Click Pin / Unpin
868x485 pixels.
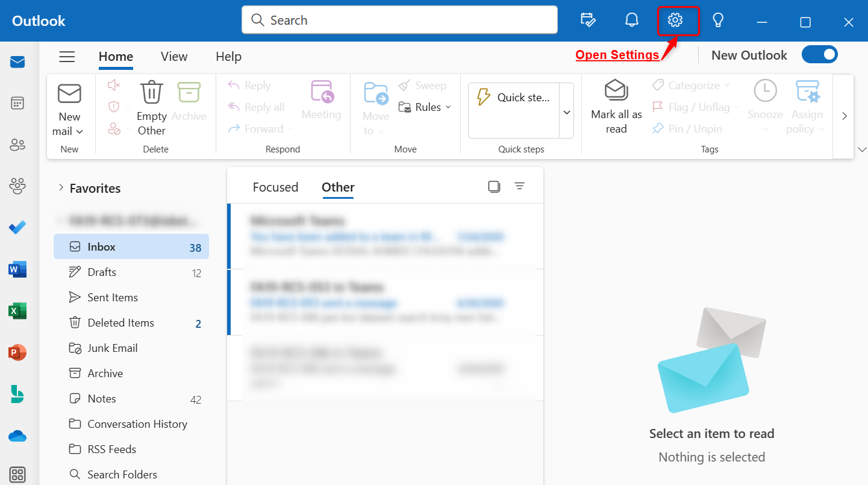[x=687, y=129]
